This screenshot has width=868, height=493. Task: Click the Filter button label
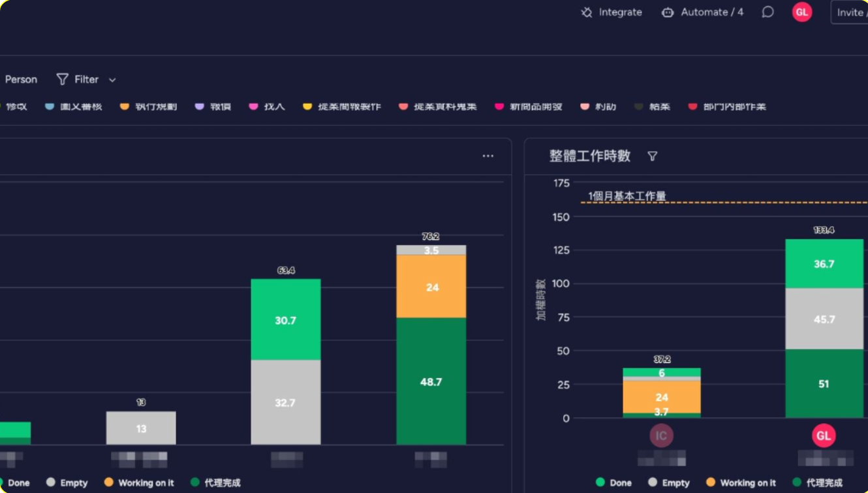click(86, 80)
